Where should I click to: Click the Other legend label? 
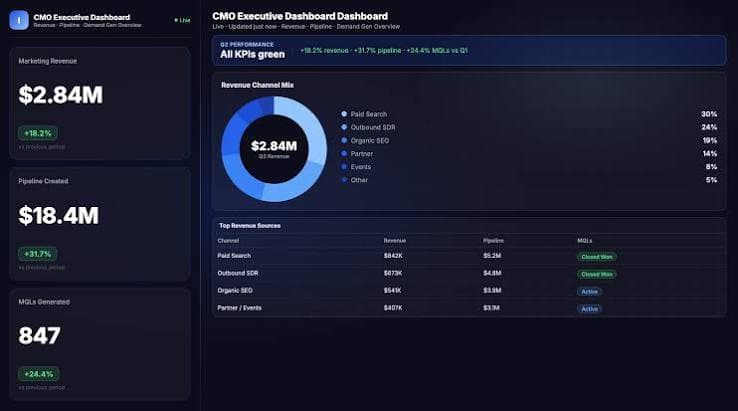pyautogui.click(x=359, y=180)
